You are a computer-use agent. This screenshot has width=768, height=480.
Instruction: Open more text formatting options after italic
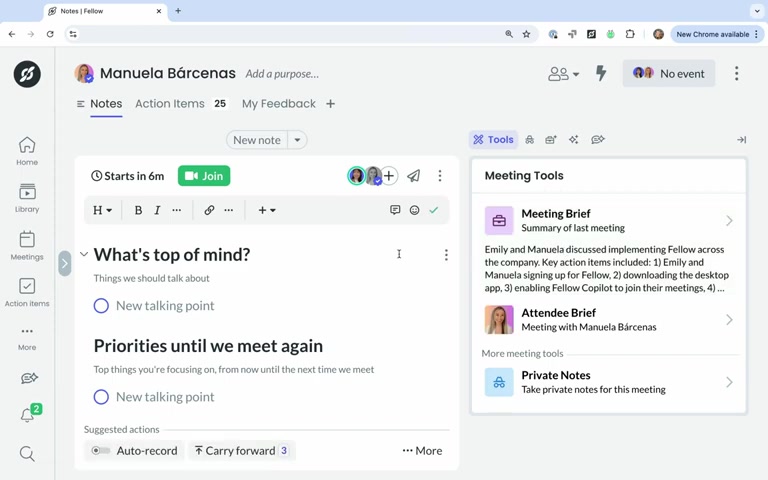[x=176, y=210]
